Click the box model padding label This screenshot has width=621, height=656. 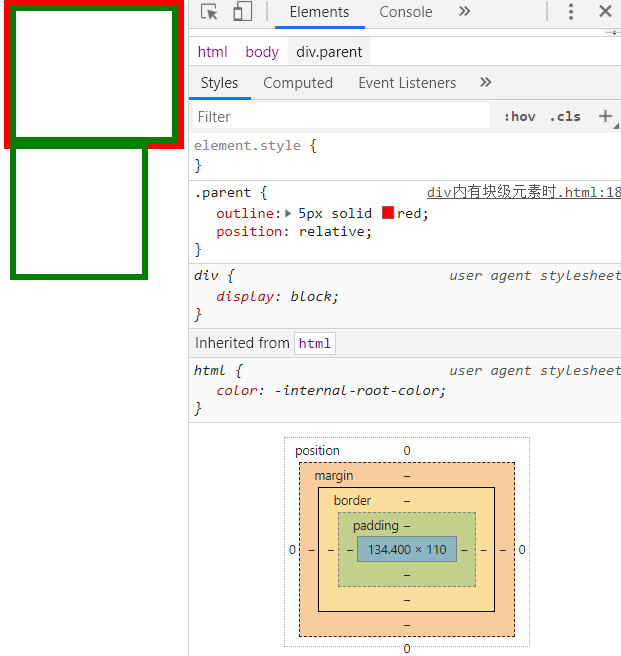point(375,525)
